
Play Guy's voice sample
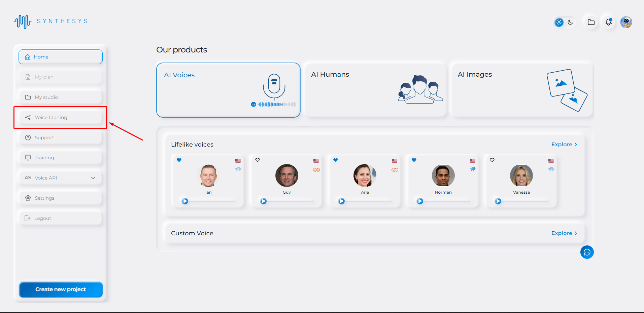pyautogui.click(x=264, y=201)
